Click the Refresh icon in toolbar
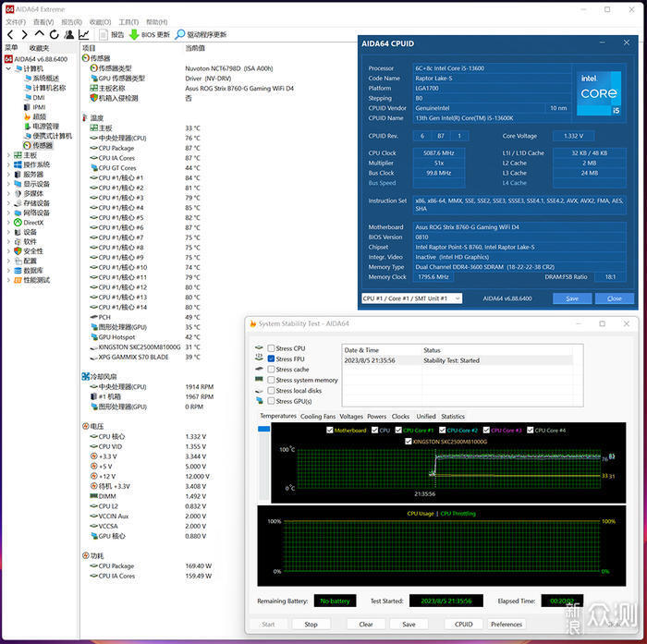The image size is (647, 644). tap(54, 35)
